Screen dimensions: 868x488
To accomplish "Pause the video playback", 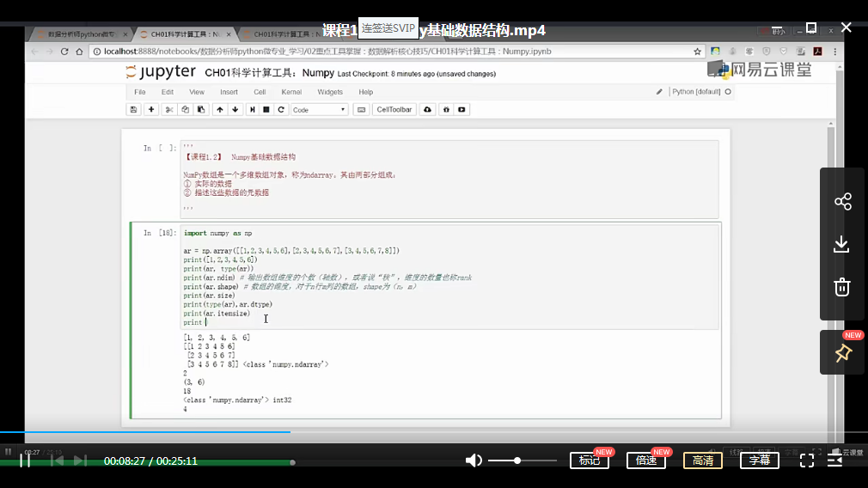I will (x=25, y=461).
